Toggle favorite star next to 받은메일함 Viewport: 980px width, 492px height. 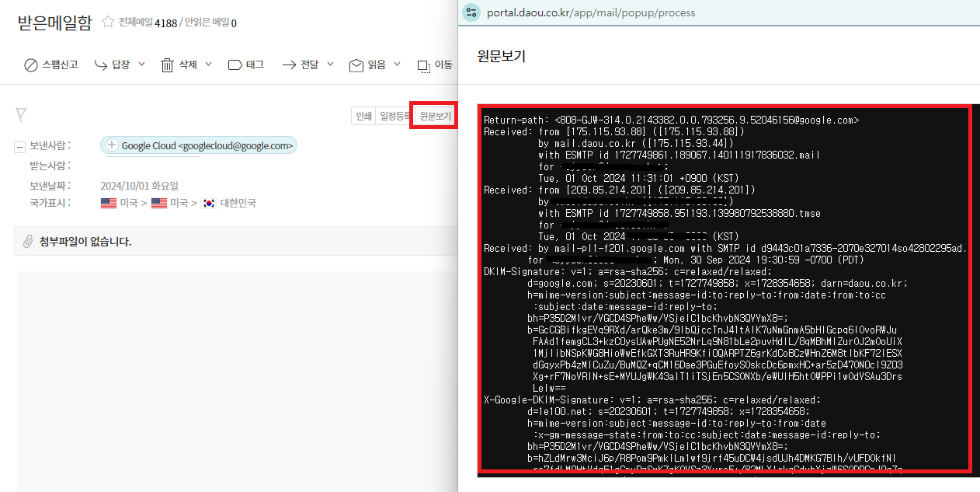108,23
